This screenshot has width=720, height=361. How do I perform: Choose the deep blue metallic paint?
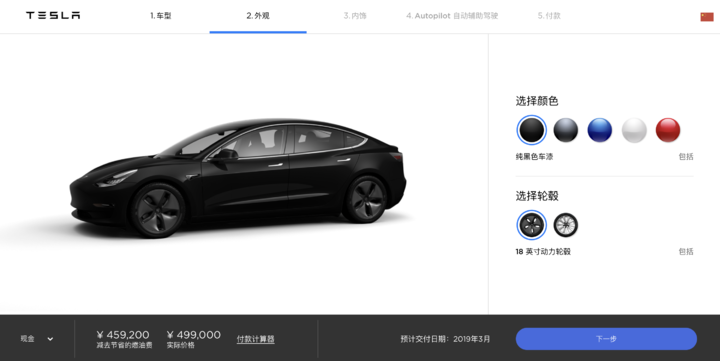coord(600,130)
